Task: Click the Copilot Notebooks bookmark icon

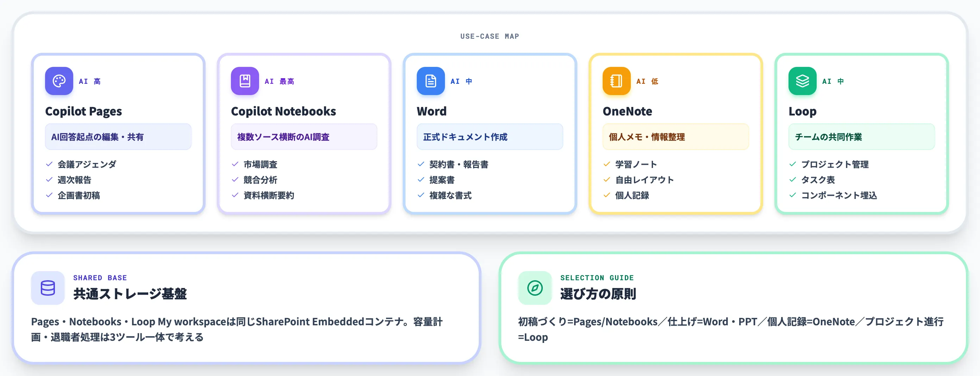Action: (245, 81)
